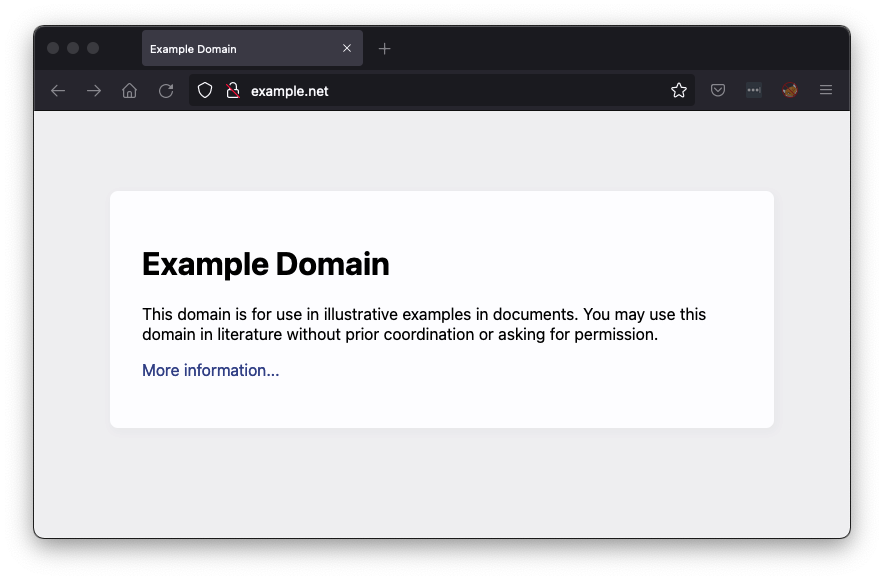Open the Firefox hamburger application menu
884x580 pixels.
click(826, 91)
